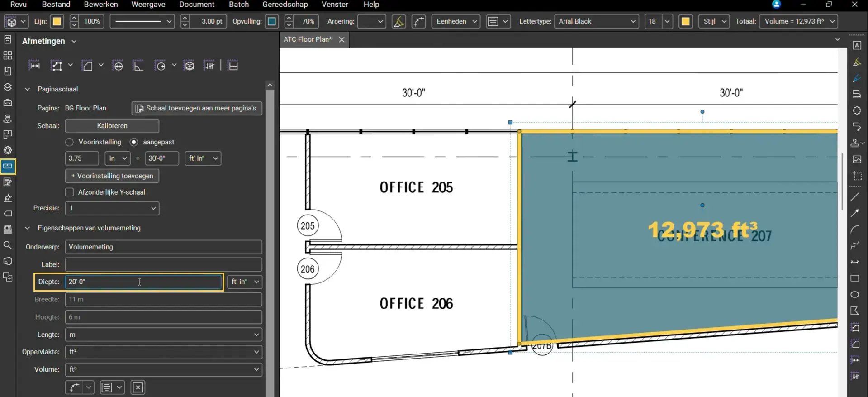
Task: Open the Gereedschap menu
Action: (285, 5)
